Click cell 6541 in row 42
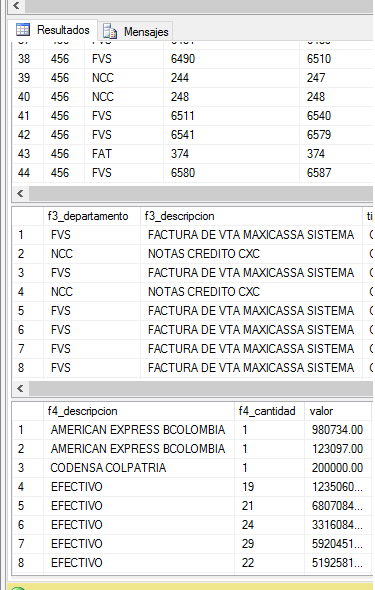 click(231, 135)
